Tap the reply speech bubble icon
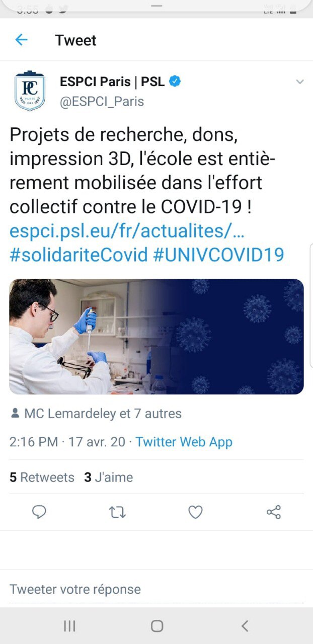The height and width of the screenshot is (644, 313). (39, 512)
